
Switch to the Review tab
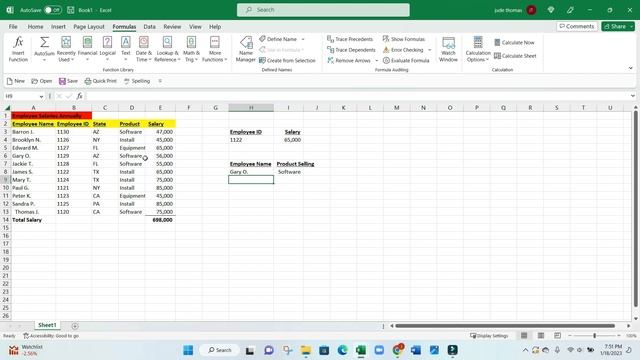coord(172,27)
